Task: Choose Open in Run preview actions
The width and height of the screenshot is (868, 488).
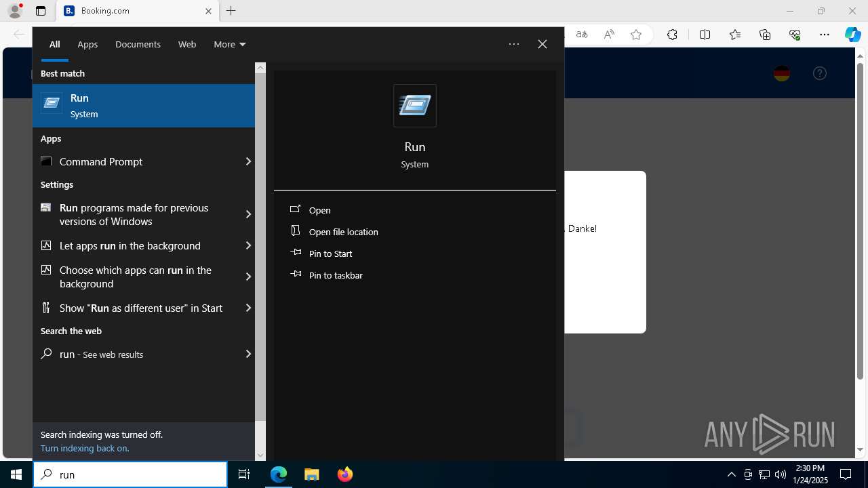Action: point(319,210)
